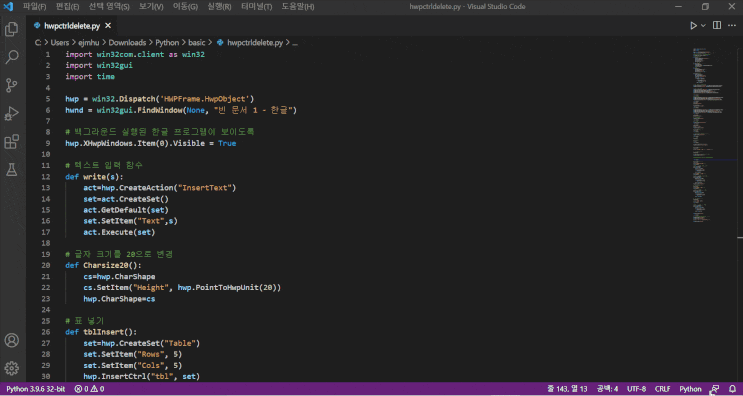
Task: Open the Accounts menu icon
Action: pos(11,340)
